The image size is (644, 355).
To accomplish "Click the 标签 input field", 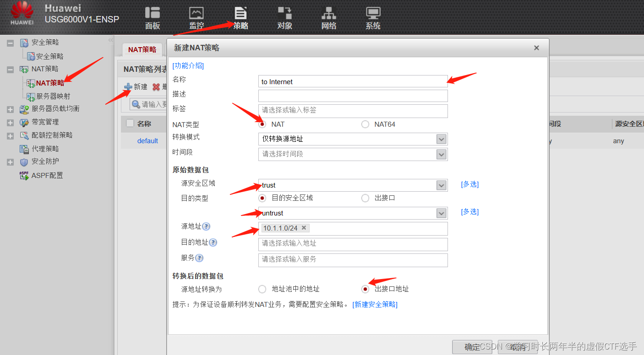I will (x=353, y=111).
